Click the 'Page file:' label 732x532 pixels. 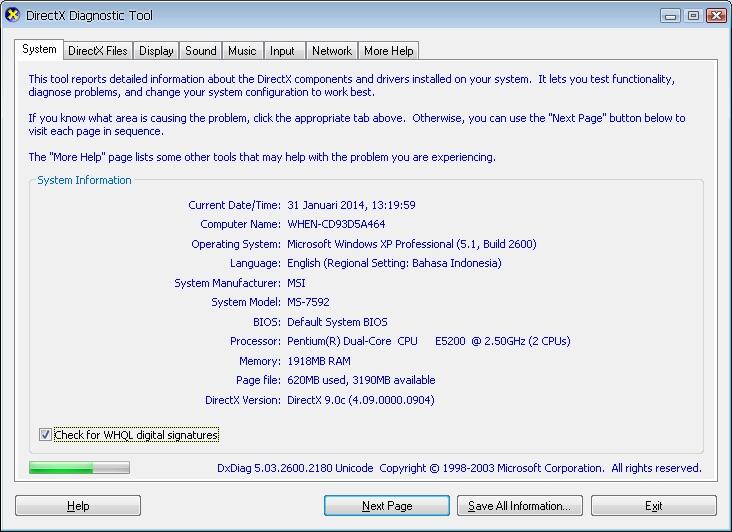[x=258, y=380]
